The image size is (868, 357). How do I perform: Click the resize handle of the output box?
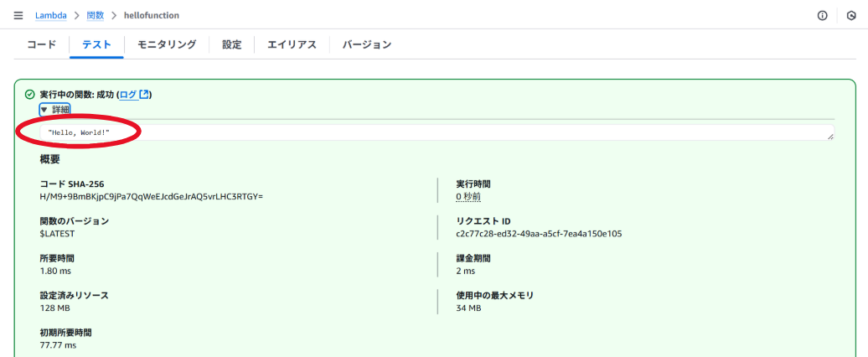(830, 136)
